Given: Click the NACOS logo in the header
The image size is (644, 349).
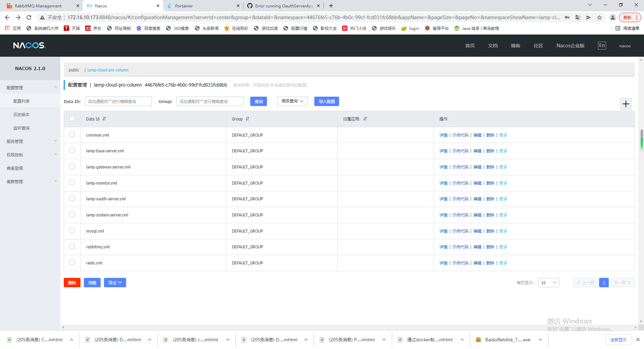Looking at the screenshot, I should tap(29, 45).
